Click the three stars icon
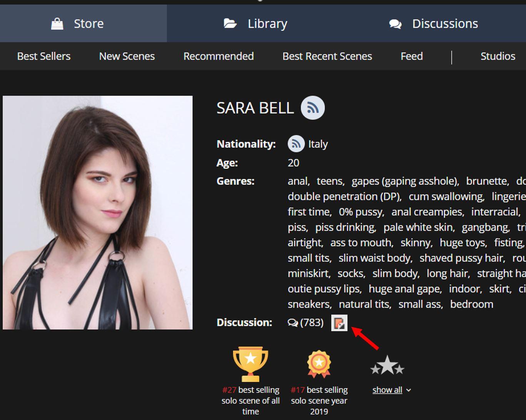 pos(387,366)
